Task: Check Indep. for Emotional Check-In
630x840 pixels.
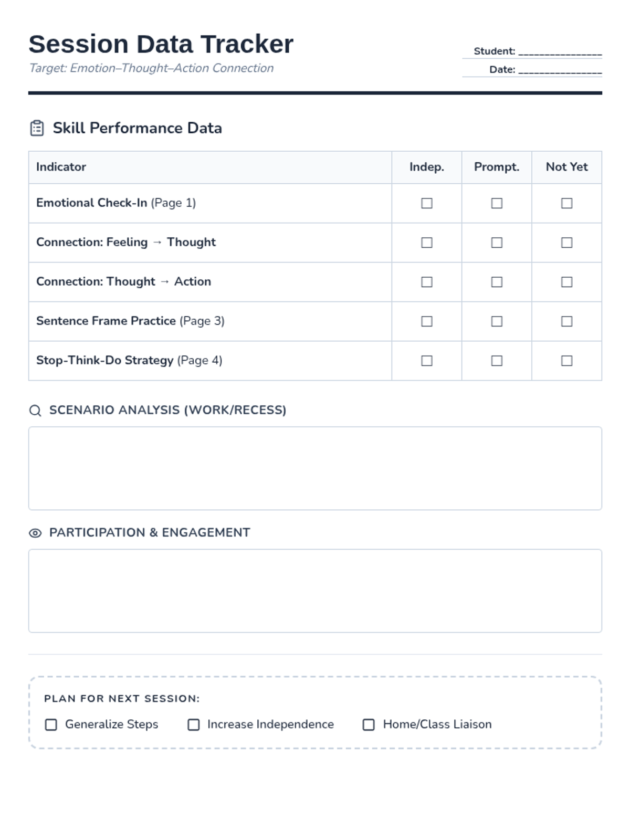Action: tap(427, 203)
